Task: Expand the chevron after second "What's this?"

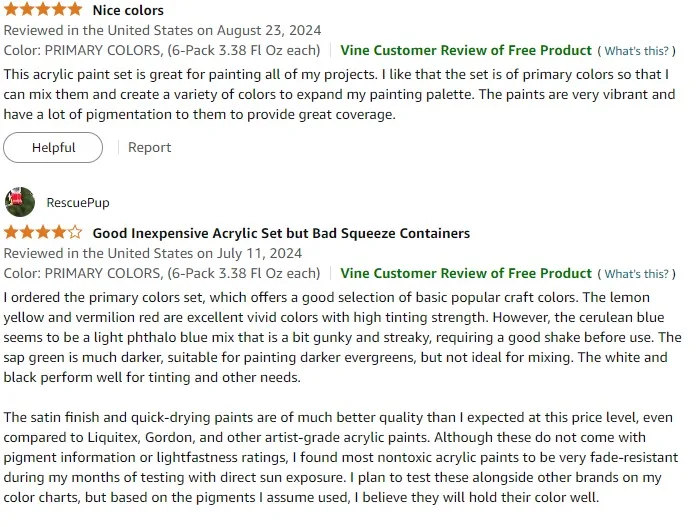Action: (676, 274)
